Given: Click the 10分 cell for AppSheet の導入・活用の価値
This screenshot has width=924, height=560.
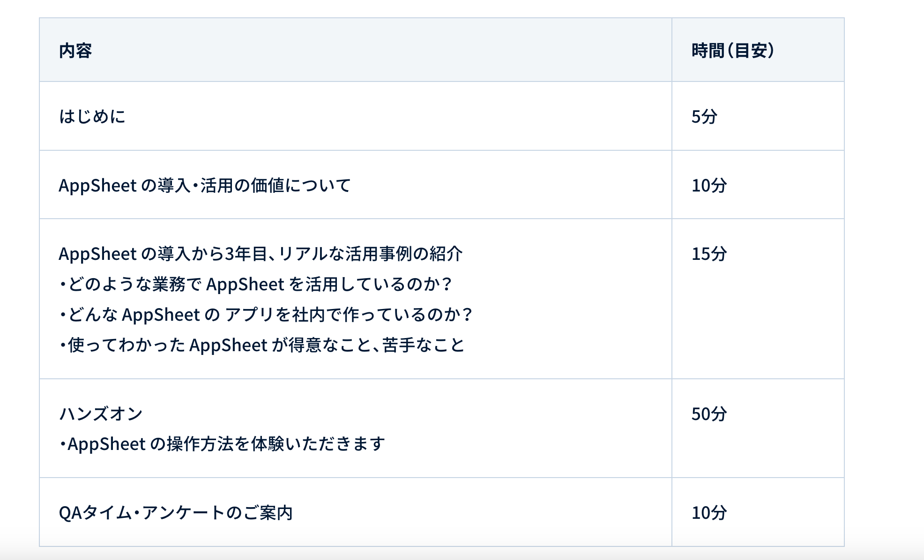Looking at the screenshot, I should tap(709, 185).
